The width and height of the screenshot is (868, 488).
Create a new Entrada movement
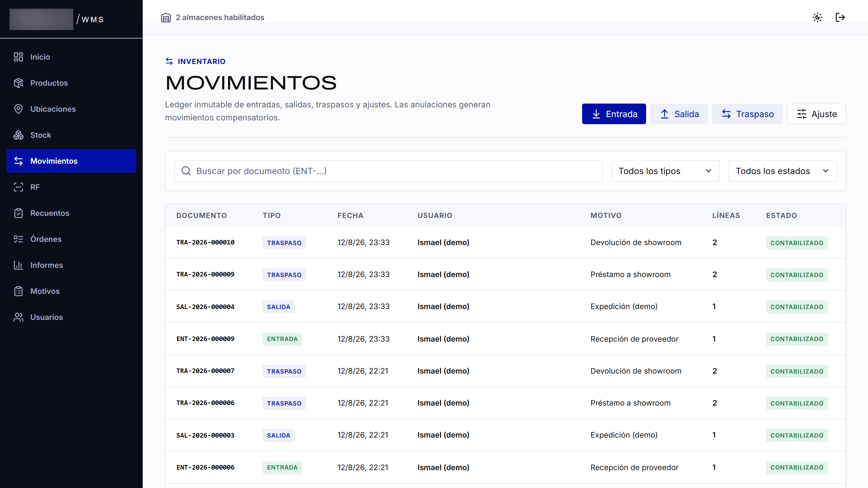[x=614, y=114]
